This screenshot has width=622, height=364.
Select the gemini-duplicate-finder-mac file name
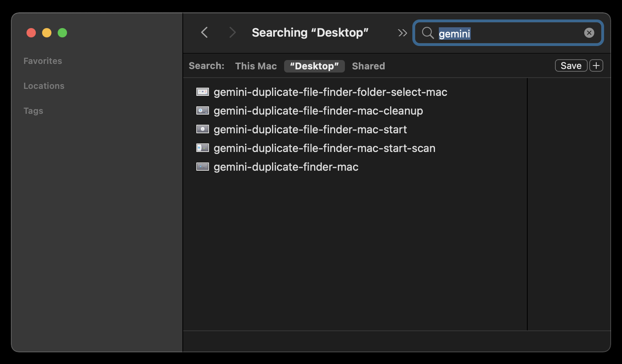tap(286, 167)
